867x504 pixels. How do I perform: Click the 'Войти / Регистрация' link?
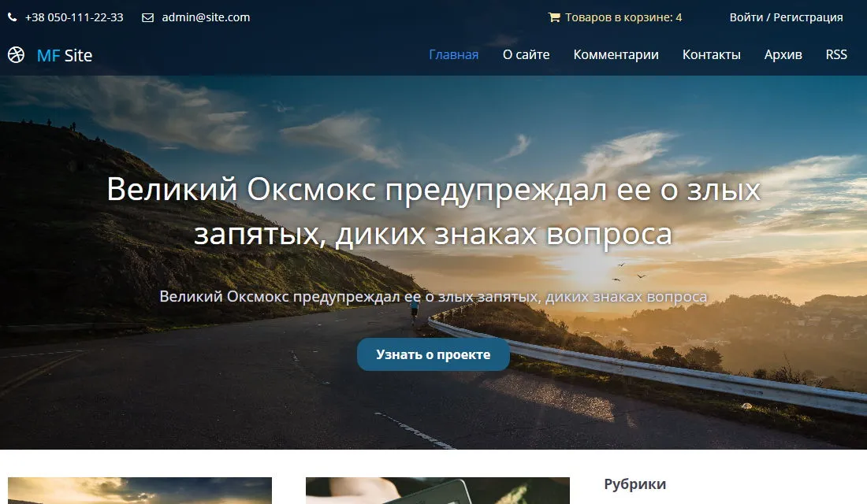click(786, 17)
